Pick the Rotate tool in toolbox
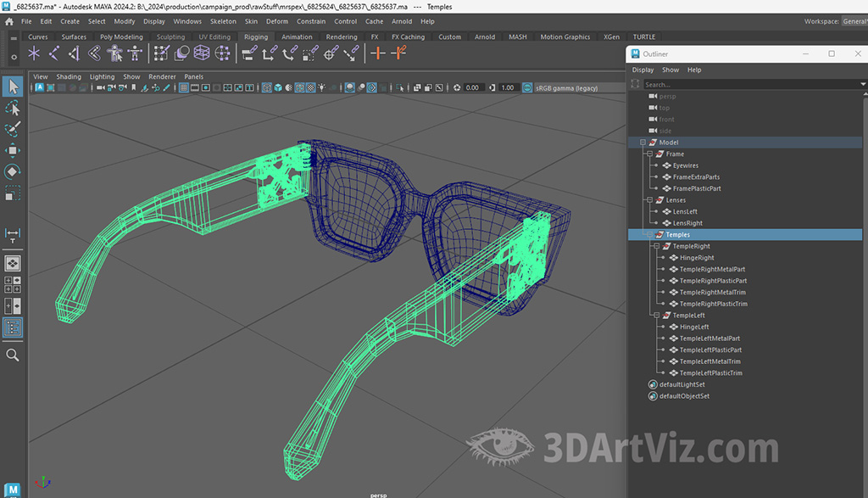The height and width of the screenshot is (498, 868). point(13,171)
